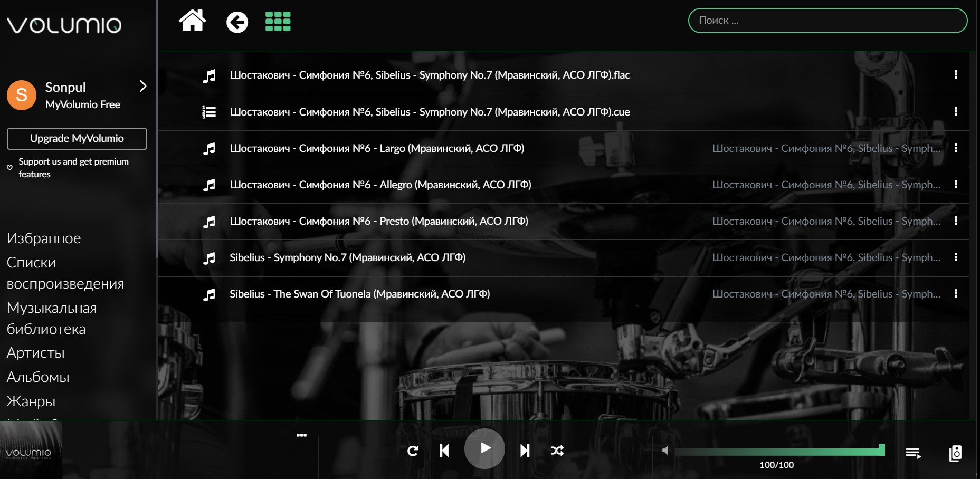Click the Поиск search field
The image size is (980, 479).
827,21
